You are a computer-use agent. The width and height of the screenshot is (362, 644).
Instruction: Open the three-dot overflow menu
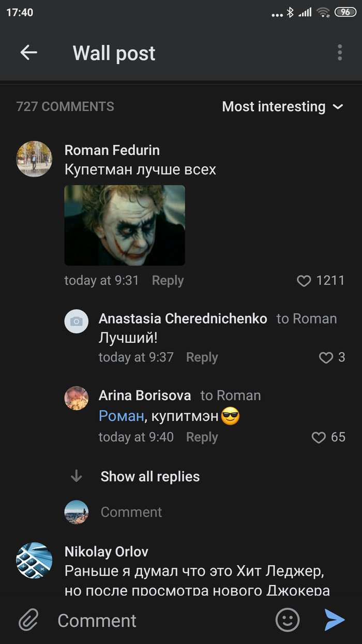coord(339,52)
